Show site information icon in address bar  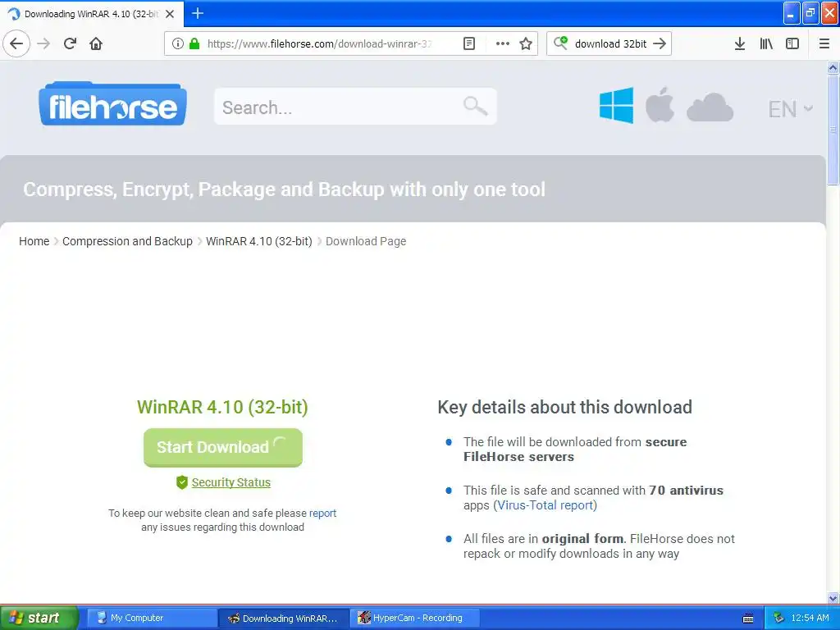coord(178,43)
